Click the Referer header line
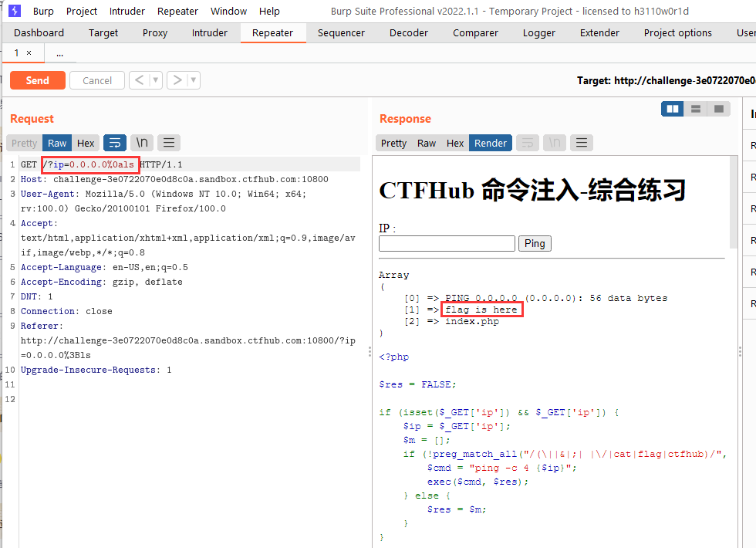This screenshot has height=548, width=756. point(188,340)
